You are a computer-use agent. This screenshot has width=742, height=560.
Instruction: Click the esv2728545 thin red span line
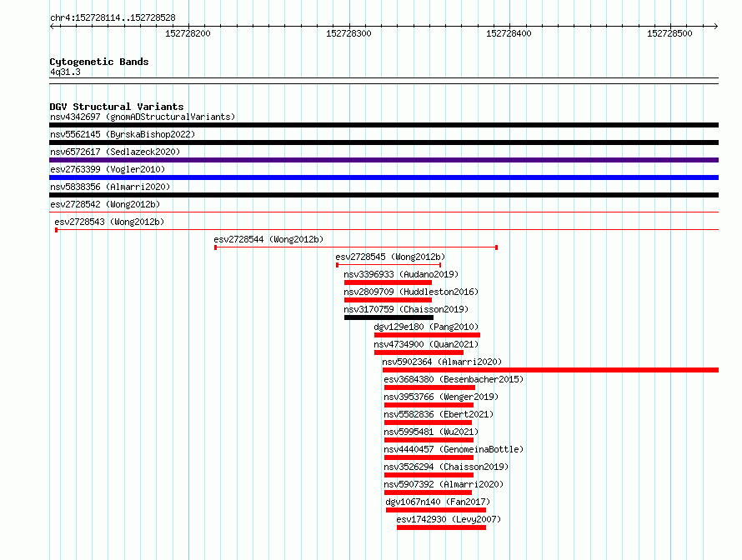[x=389, y=265]
